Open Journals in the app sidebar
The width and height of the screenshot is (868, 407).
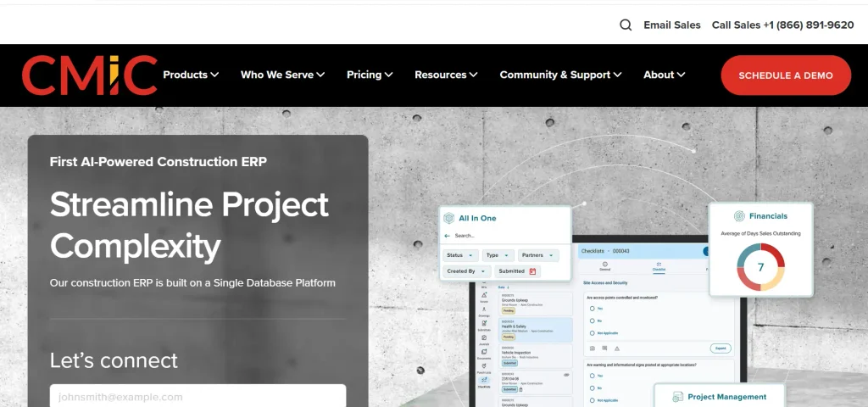pos(484,339)
